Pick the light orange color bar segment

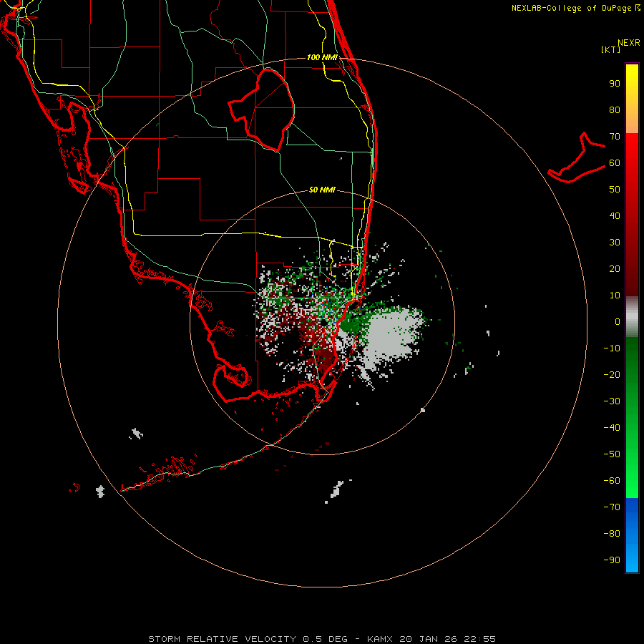(632, 122)
